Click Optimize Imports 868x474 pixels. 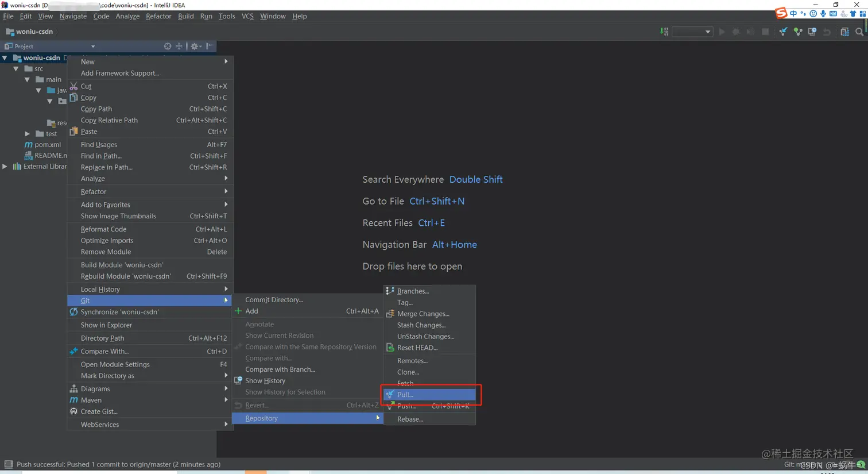(150, 241)
